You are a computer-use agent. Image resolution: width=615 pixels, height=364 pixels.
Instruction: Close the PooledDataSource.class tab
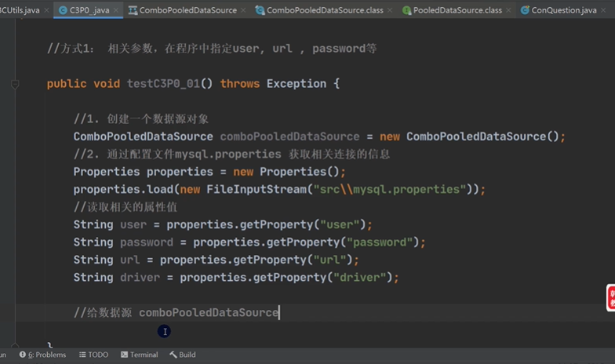point(508,10)
